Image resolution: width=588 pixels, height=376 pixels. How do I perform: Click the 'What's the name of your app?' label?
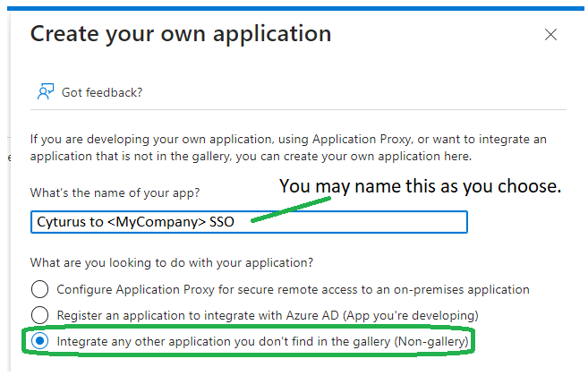(x=115, y=192)
